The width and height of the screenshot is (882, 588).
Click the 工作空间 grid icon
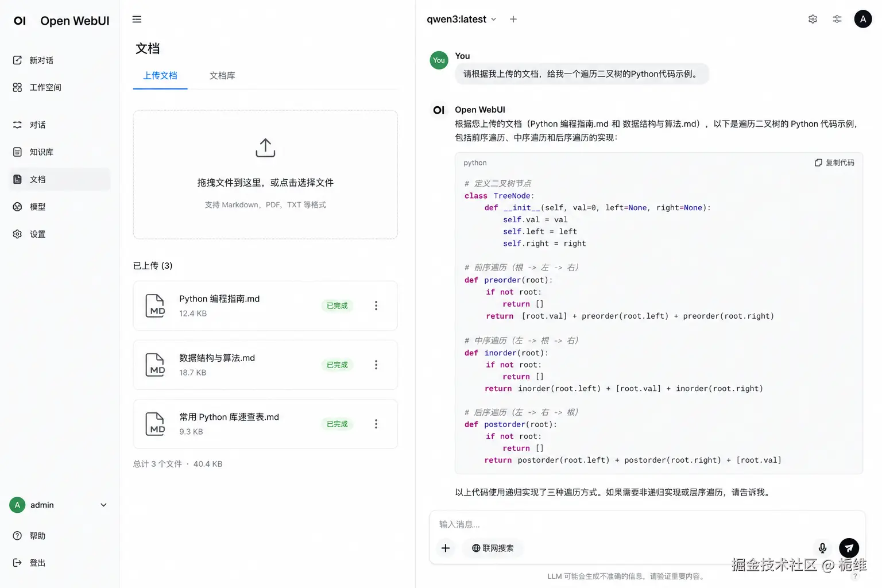[17, 87]
